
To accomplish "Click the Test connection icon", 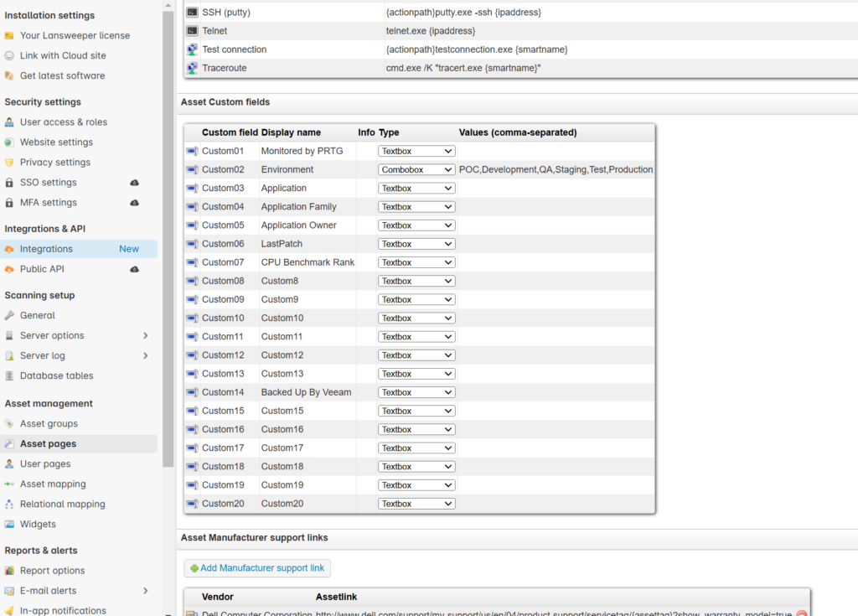I will tap(190, 49).
